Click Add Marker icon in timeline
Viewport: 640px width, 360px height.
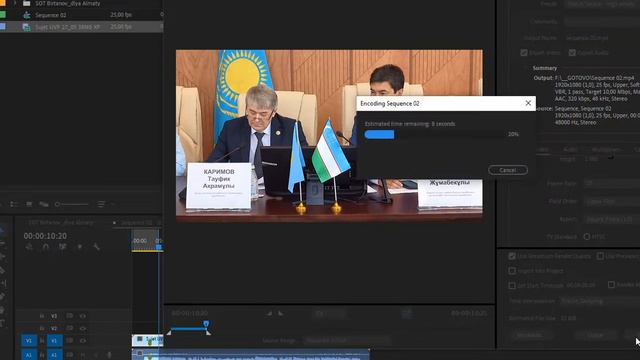(80, 247)
